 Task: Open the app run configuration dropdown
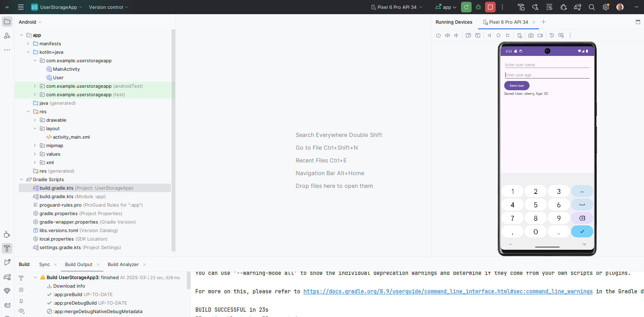[446, 7]
